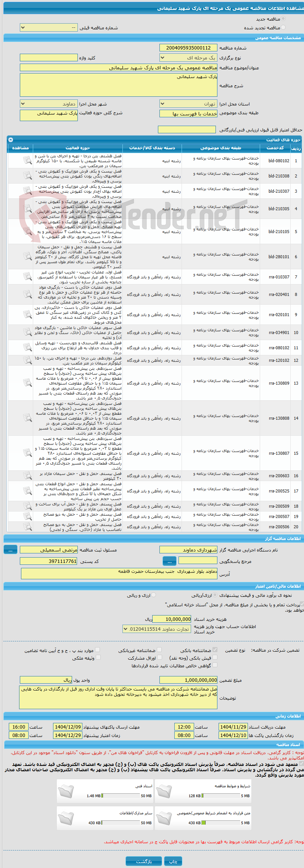Click the متن قرارداد size bar
This screenshot has height=868, width=304.
[221, 823]
